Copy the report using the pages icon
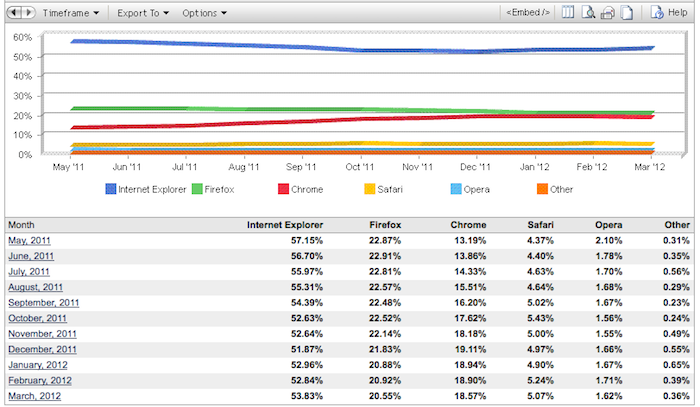The height and width of the screenshot is (407, 700). coord(627,13)
